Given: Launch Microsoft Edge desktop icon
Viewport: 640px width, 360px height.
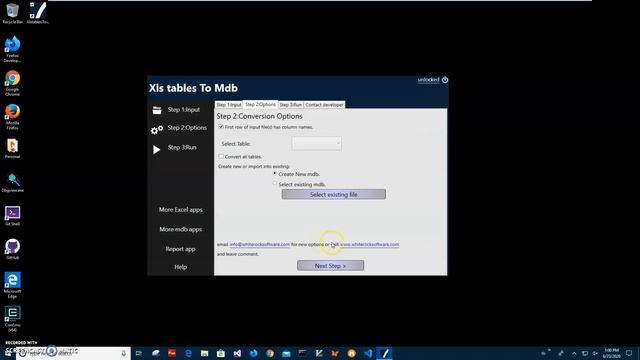Looking at the screenshot, I should [x=12, y=285].
